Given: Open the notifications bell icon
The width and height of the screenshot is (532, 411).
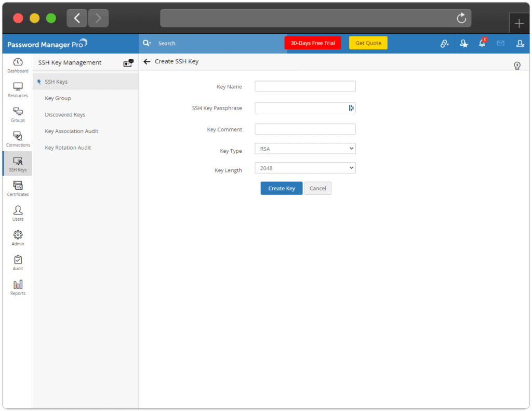Looking at the screenshot, I should (482, 43).
